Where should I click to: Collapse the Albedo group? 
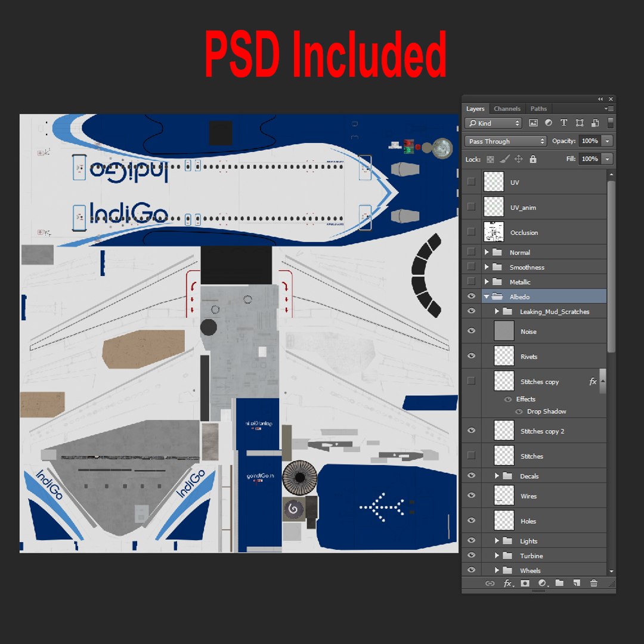coord(487,296)
